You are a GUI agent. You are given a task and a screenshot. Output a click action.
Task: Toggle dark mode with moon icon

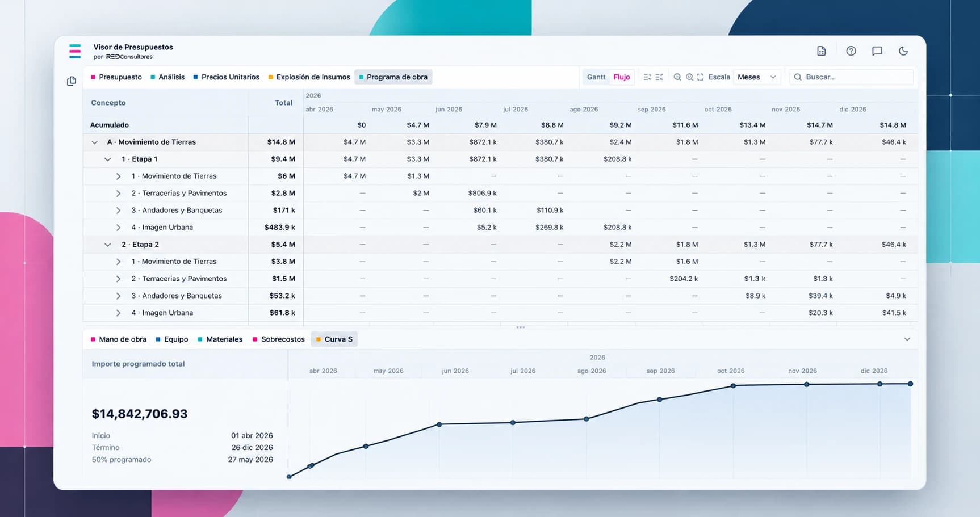pyautogui.click(x=903, y=51)
